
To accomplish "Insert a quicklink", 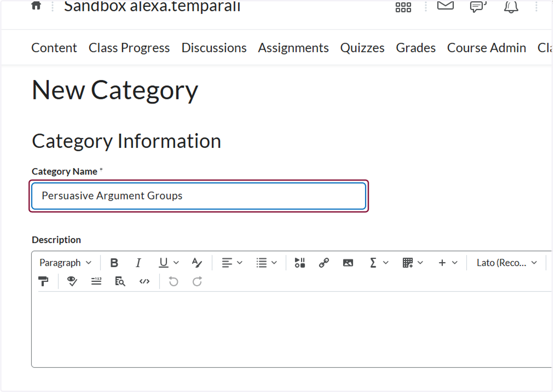I will pos(324,263).
